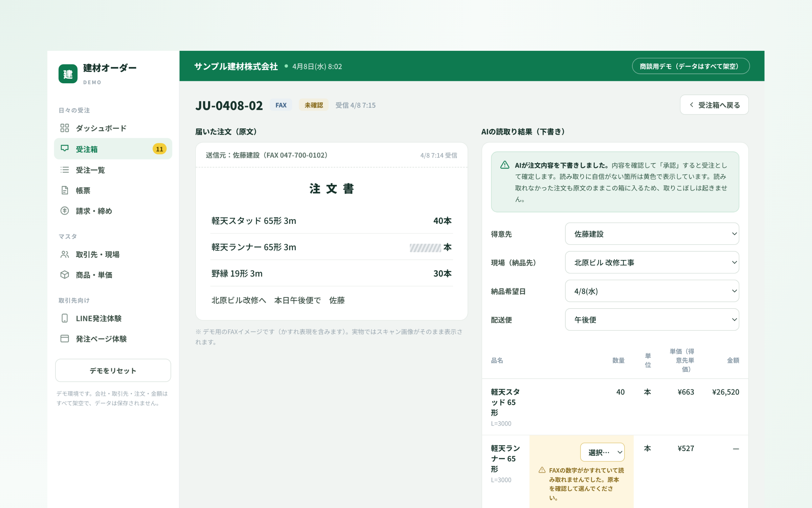Screen dimensions: 812x508
Task: Click the 未確認 status badge
Action: 314,105
